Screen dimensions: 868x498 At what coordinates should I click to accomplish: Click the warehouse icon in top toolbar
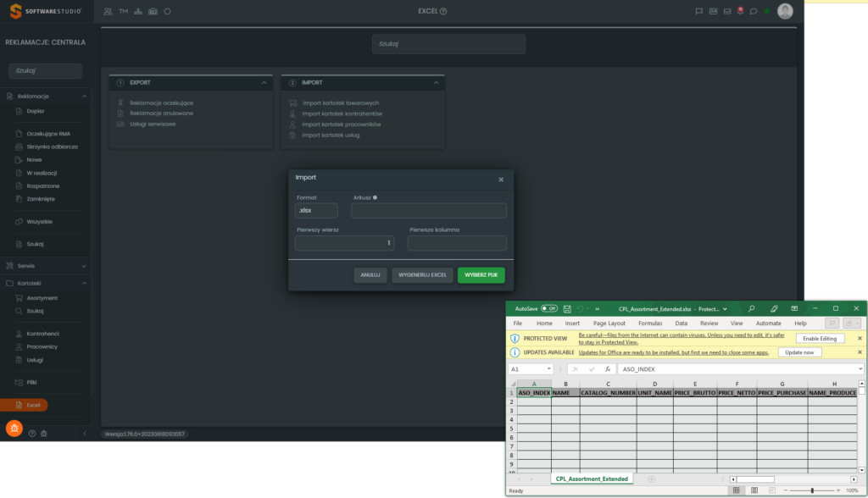tap(153, 11)
